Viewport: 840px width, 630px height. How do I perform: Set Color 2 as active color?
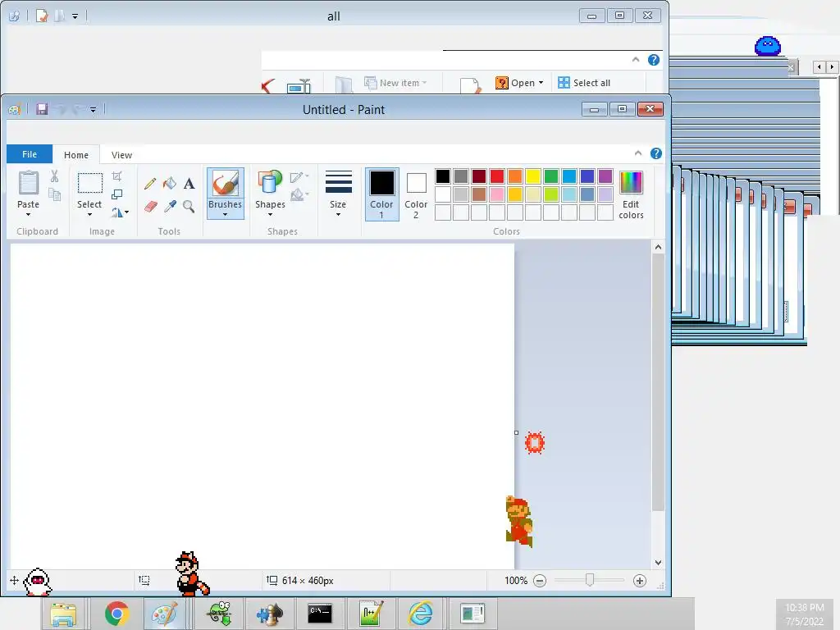pyautogui.click(x=416, y=194)
